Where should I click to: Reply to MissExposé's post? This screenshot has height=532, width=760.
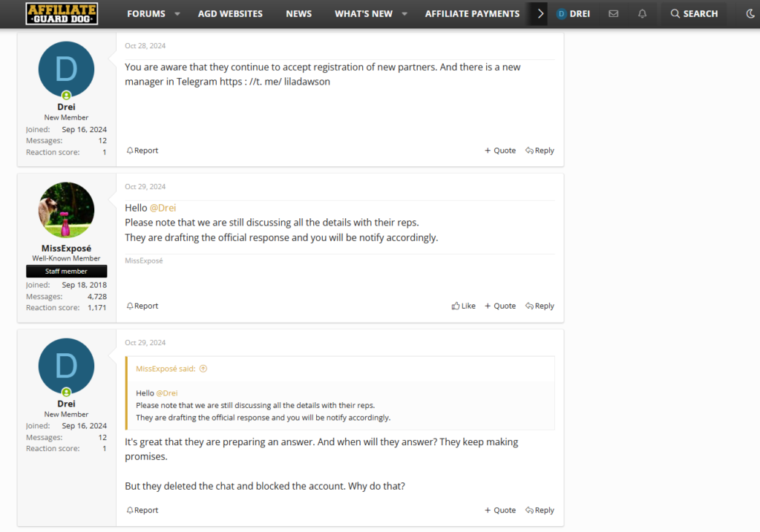coord(540,306)
